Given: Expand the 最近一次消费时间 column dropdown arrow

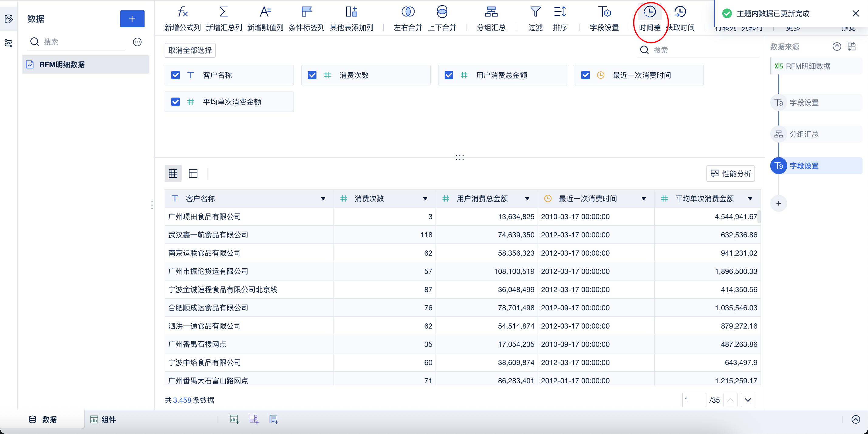Looking at the screenshot, I should pos(644,199).
